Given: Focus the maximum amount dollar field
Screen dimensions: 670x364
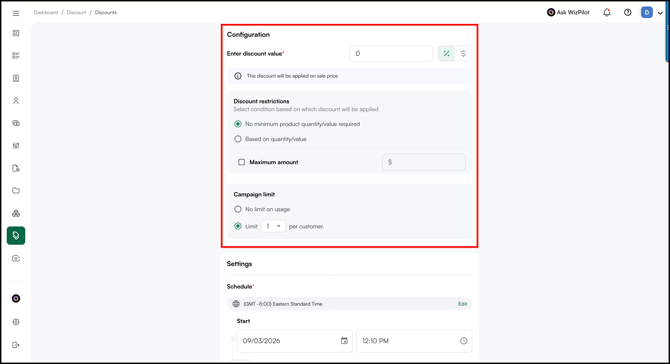Looking at the screenshot, I should pos(423,162).
